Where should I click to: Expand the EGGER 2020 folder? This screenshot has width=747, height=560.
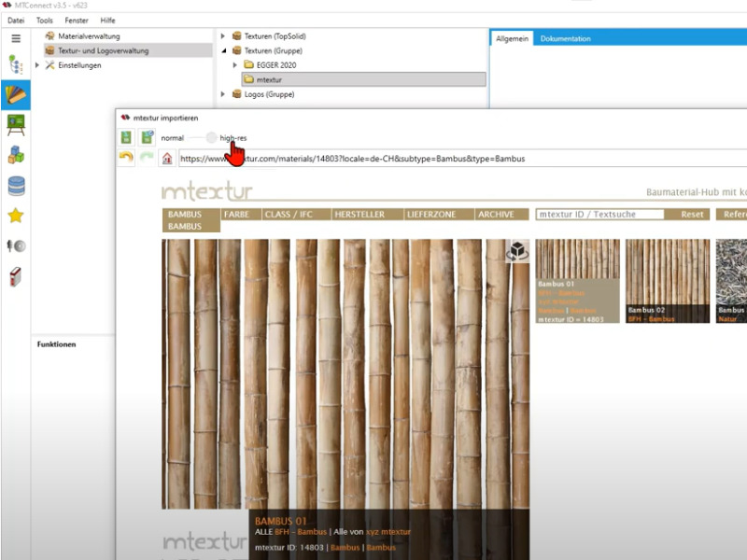click(x=235, y=65)
